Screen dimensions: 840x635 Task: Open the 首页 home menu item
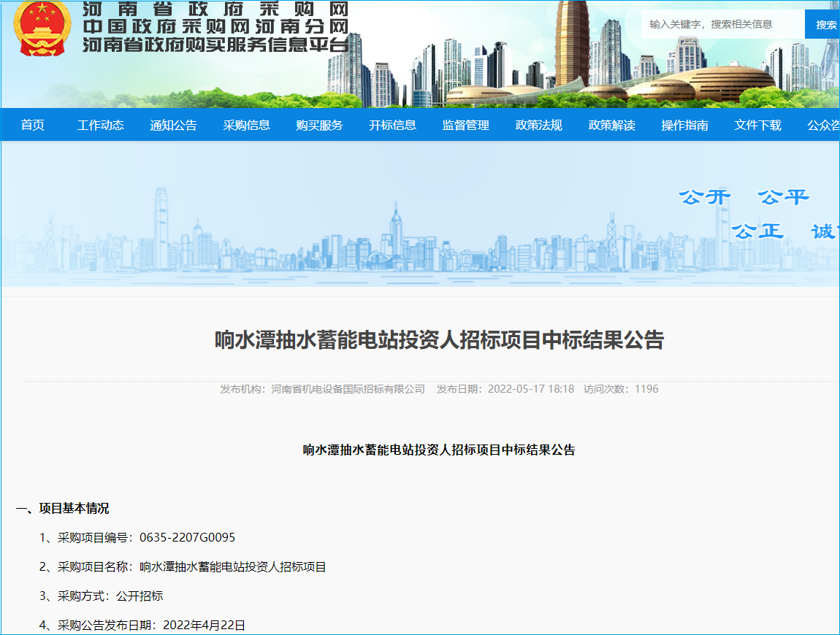pyautogui.click(x=33, y=126)
